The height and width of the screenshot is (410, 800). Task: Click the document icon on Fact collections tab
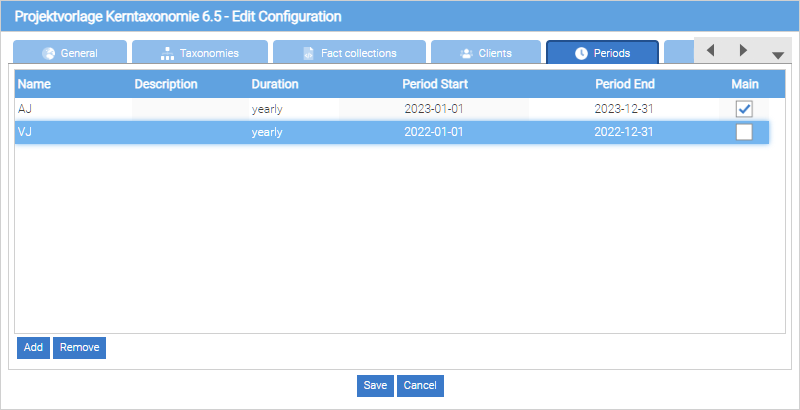tap(308, 53)
